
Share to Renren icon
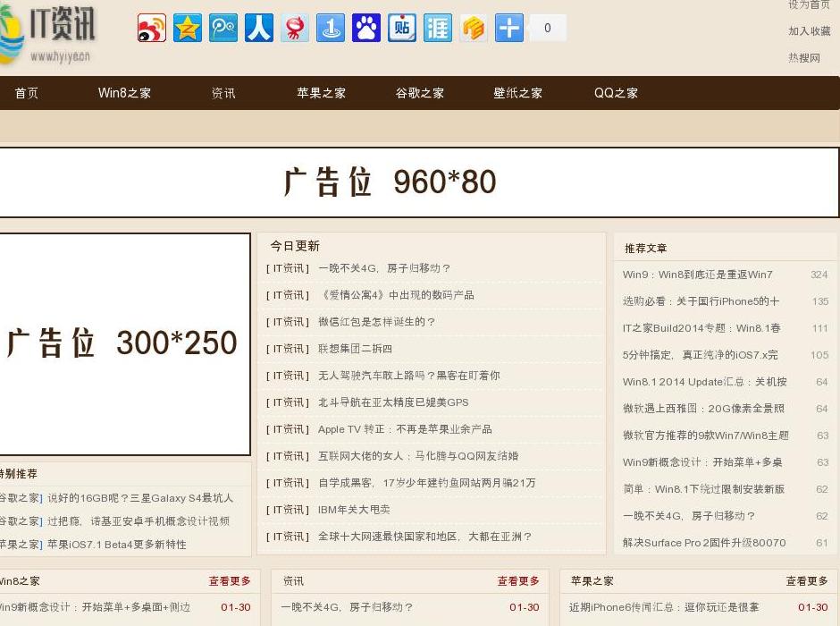coord(259,28)
